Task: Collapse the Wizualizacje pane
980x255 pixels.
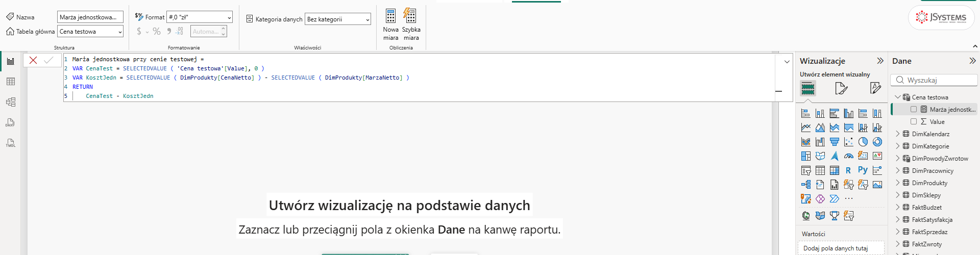Action: [880, 61]
